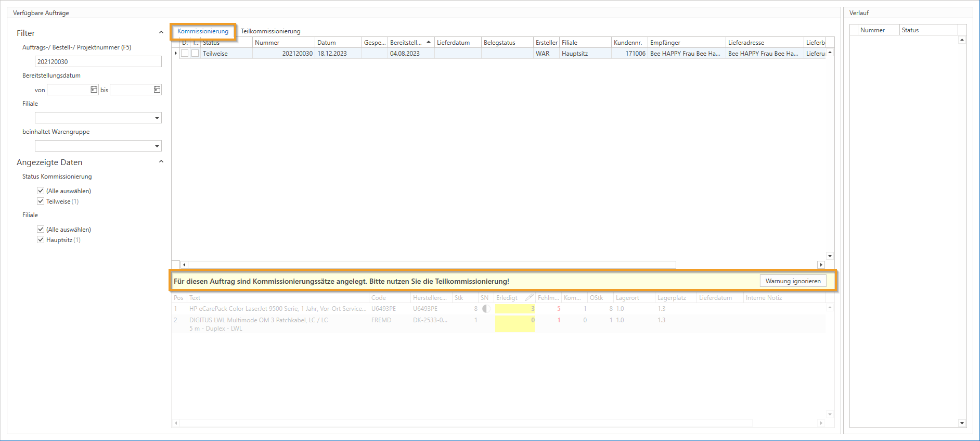Viewport: 980px width, 441px height.
Task: Click the 'Warnung ignorieren' button
Action: [793, 281]
